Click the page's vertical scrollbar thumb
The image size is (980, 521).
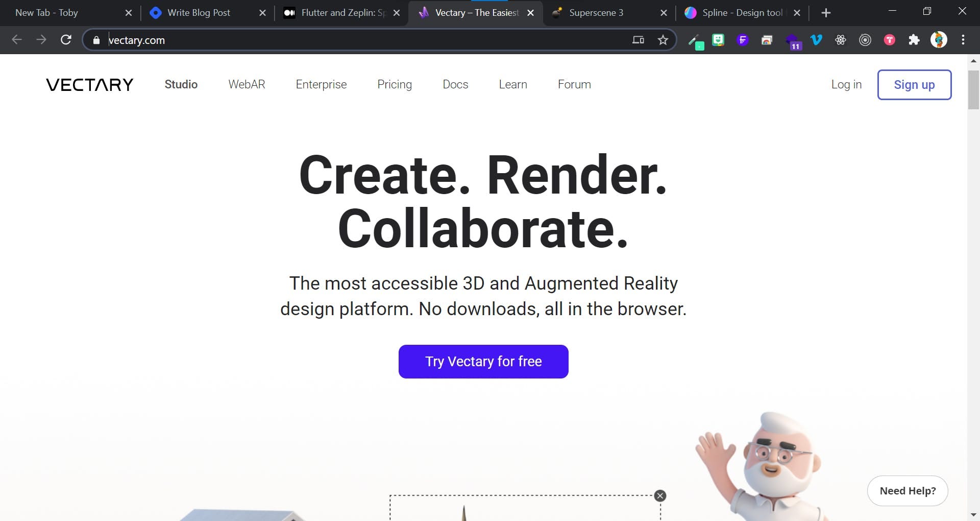tap(974, 90)
